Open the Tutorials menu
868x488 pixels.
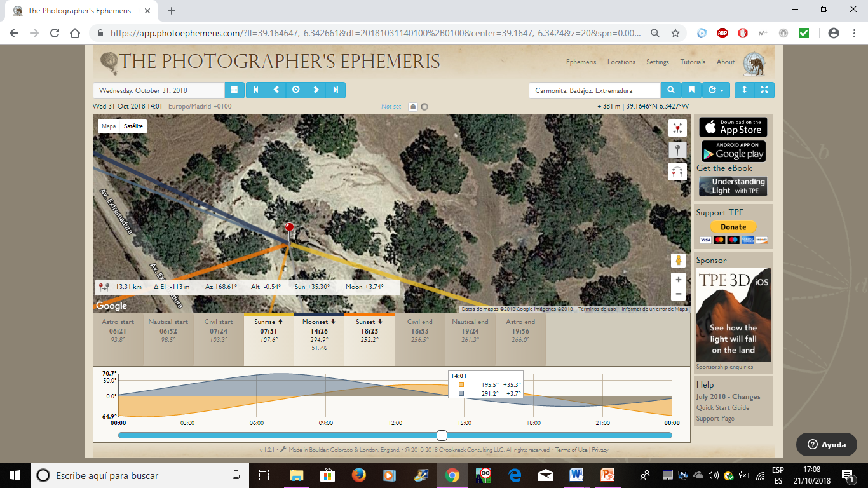point(693,62)
